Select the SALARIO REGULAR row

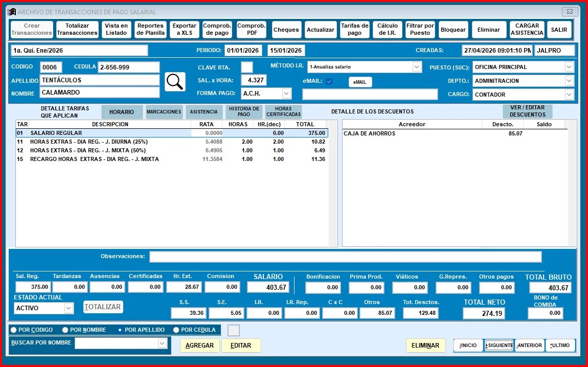[172, 133]
